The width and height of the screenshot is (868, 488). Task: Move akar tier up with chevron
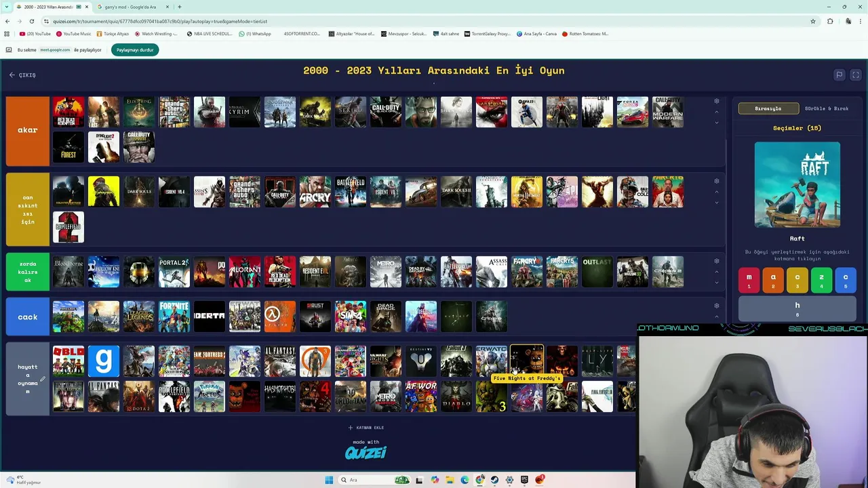pyautogui.click(x=717, y=112)
